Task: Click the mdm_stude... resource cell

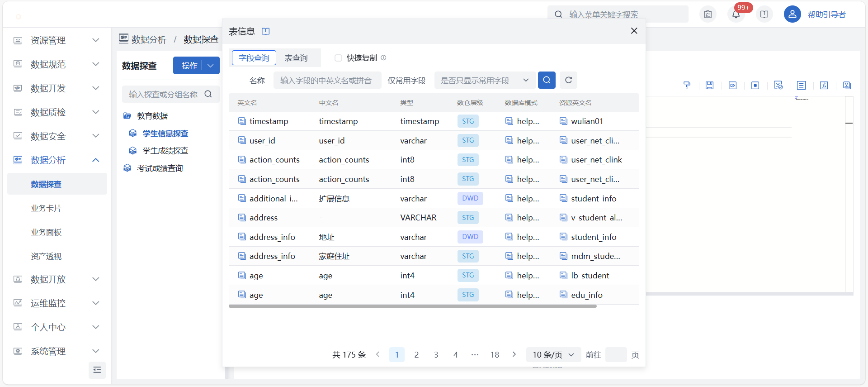Action: pos(595,256)
